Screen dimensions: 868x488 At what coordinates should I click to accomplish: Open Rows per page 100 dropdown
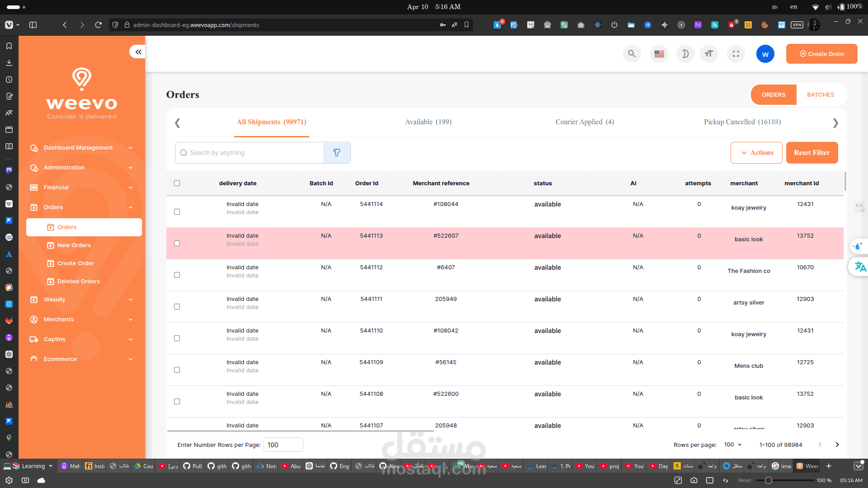coord(733,445)
